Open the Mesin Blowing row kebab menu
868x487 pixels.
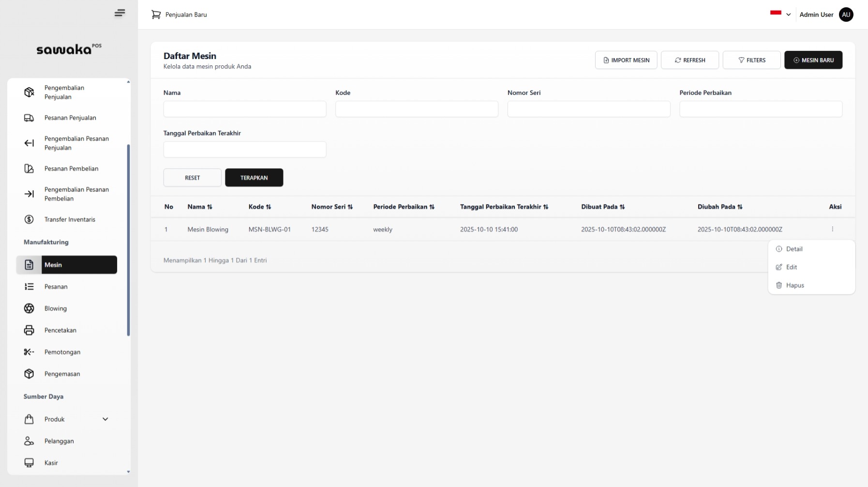coord(833,229)
